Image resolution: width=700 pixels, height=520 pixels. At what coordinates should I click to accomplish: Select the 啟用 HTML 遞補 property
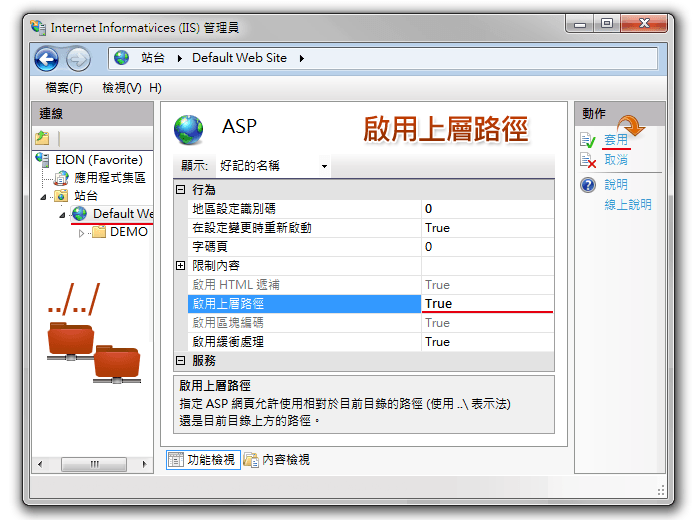pos(304,285)
